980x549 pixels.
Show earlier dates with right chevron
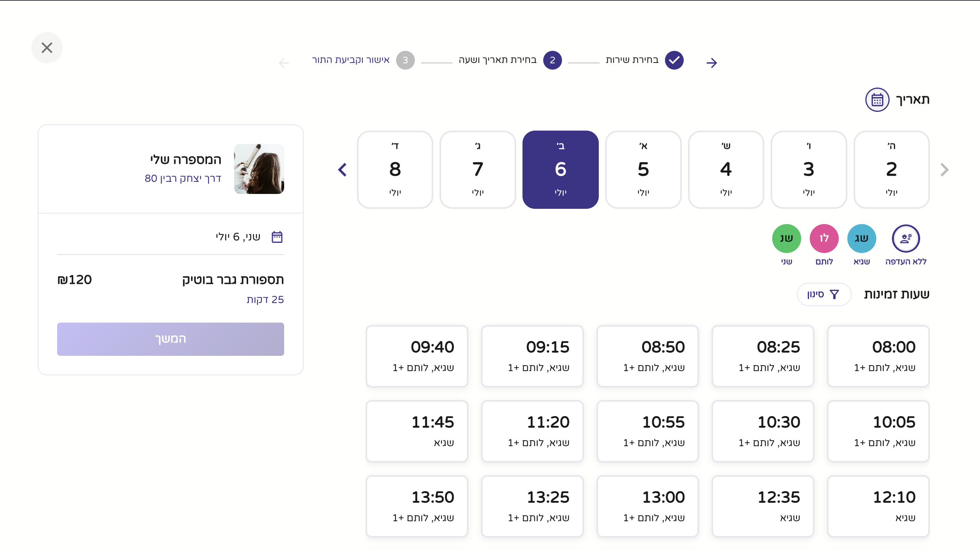[944, 170]
